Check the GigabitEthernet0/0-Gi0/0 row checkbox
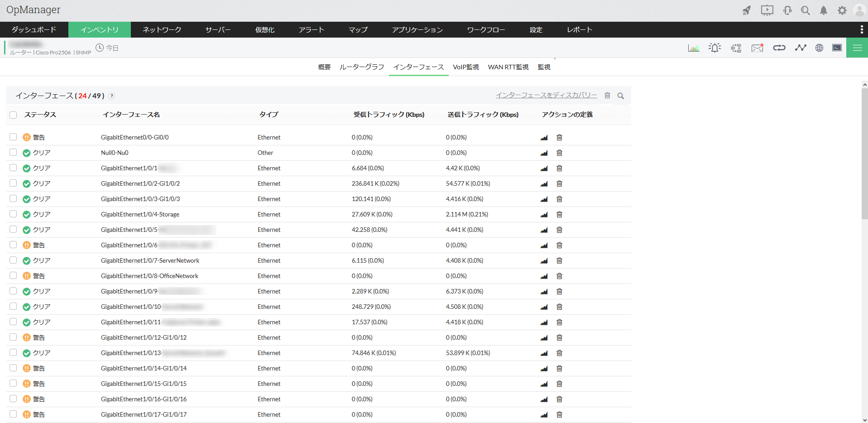The image size is (868, 423). [x=13, y=137]
